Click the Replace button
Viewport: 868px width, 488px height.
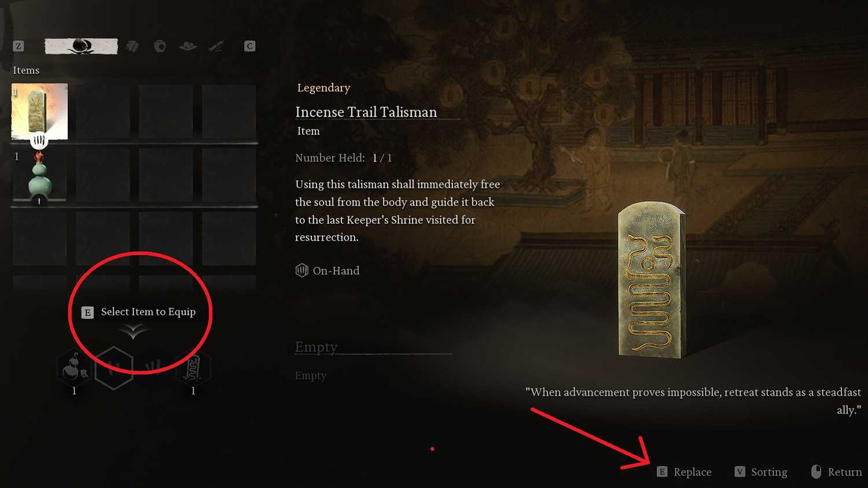tap(685, 472)
